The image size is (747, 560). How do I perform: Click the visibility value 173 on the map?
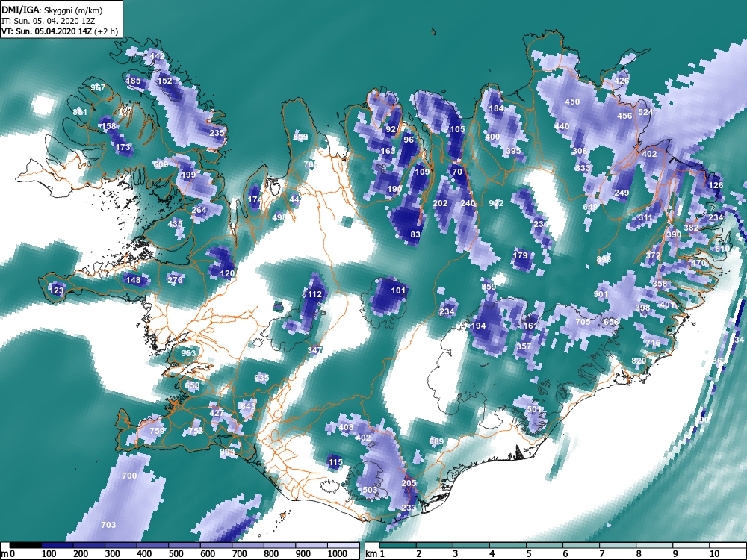coord(123,148)
